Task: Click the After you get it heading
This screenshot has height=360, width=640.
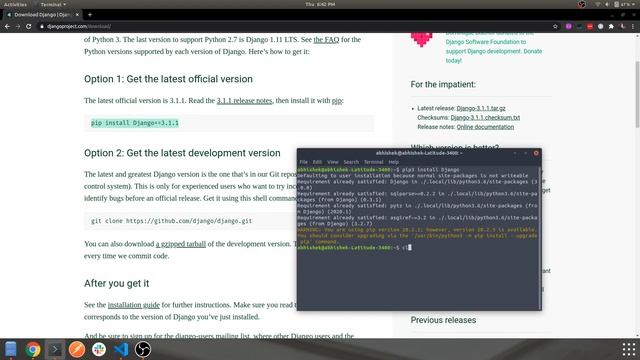Action: point(116,283)
